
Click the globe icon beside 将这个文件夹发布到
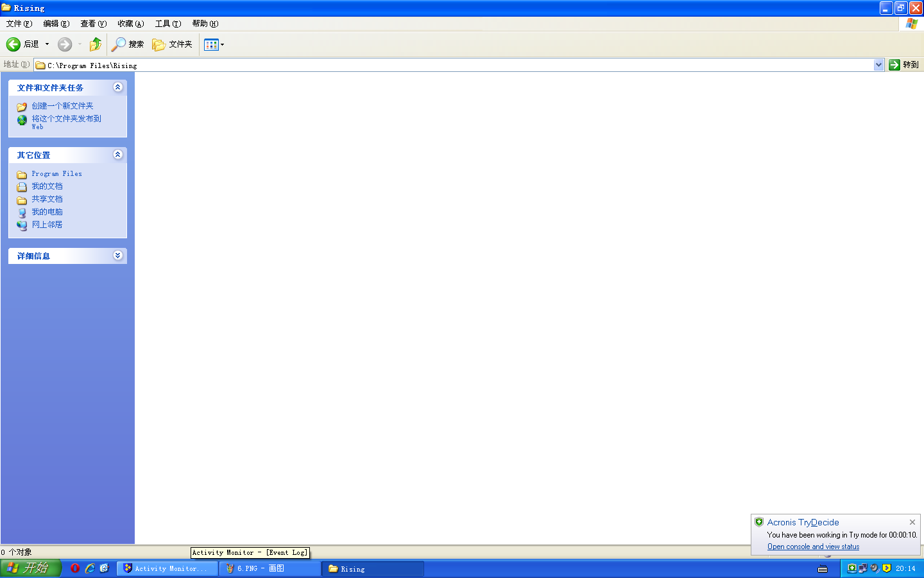[22, 120]
